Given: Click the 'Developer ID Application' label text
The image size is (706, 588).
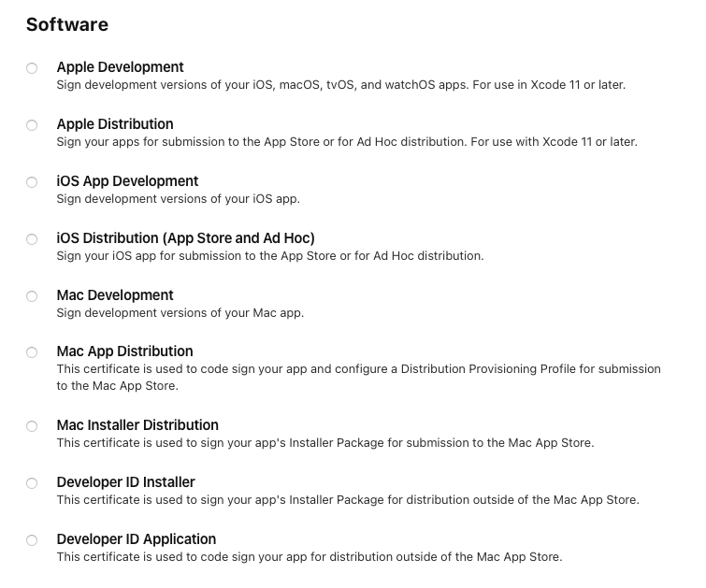Looking at the screenshot, I should point(137,539).
